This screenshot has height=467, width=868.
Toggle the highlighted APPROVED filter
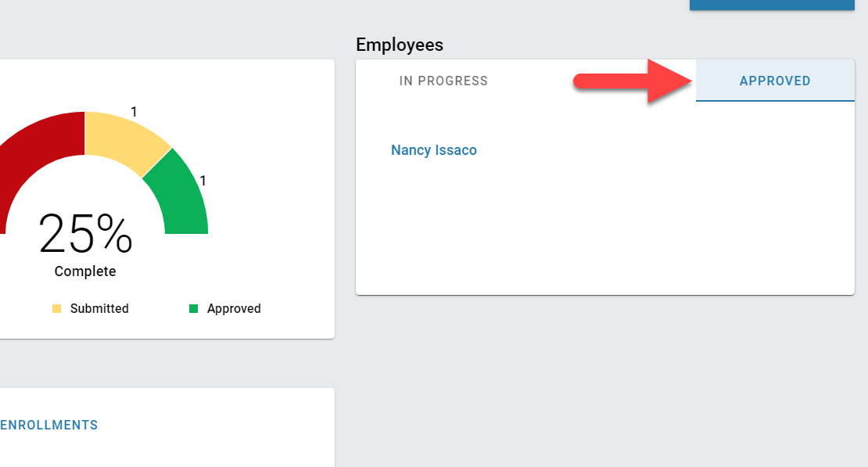tap(774, 81)
